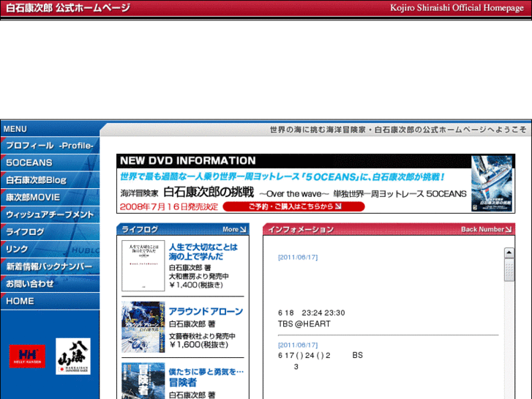Open ライフログ from the sidebar menu
532x399 pixels.
(50, 232)
